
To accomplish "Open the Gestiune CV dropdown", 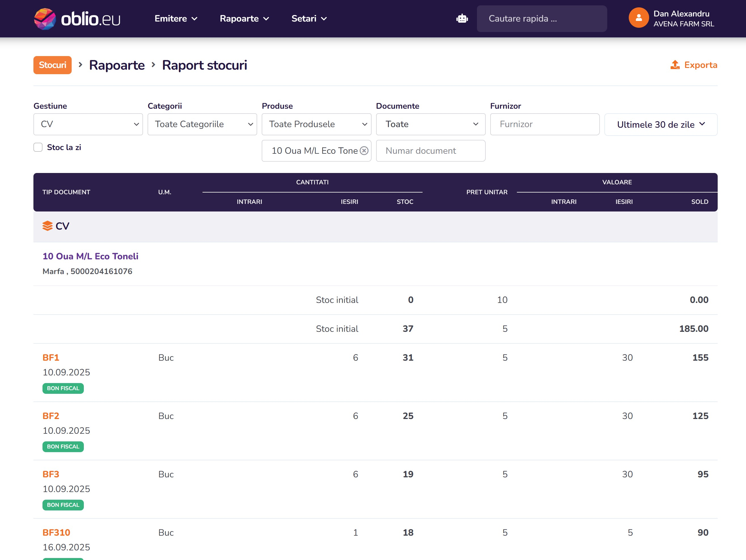I will (x=88, y=124).
